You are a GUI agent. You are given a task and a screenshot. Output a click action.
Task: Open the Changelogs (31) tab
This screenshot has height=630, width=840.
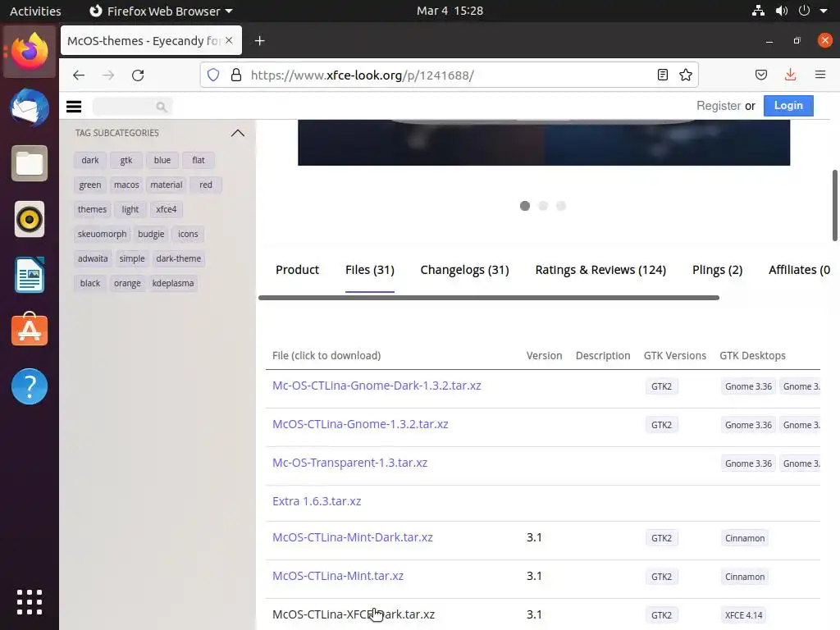tap(464, 270)
